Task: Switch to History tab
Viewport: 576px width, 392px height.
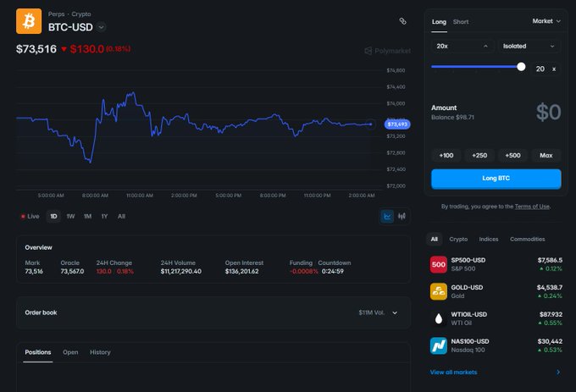Action: coord(100,352)
